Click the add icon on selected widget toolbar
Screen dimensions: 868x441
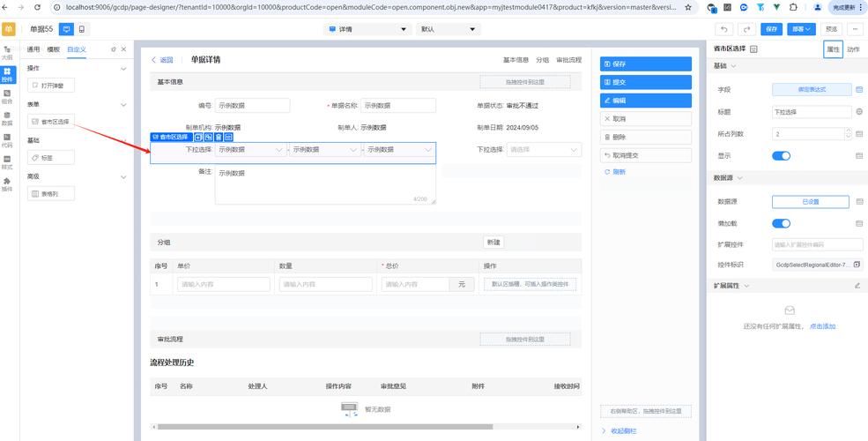pos(199,137)
